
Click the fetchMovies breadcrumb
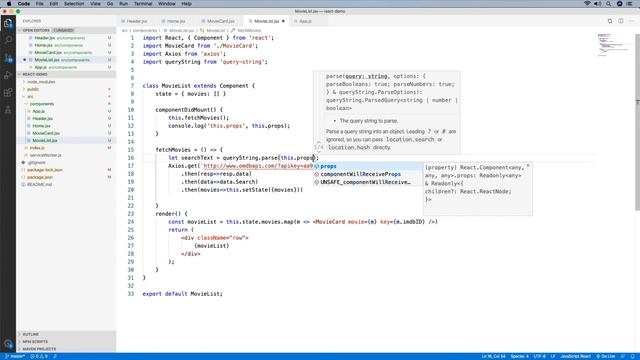coord(249,31)
